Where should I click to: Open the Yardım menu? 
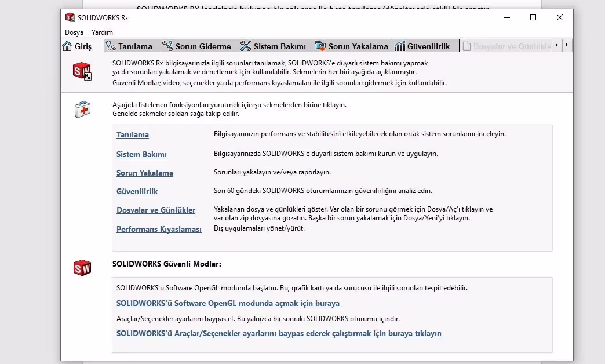pos(102,32)
